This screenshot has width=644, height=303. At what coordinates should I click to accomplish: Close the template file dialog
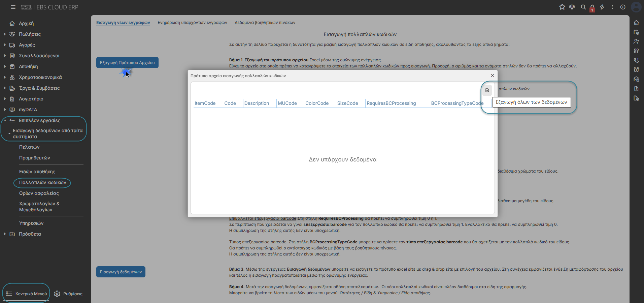point(493,75)
